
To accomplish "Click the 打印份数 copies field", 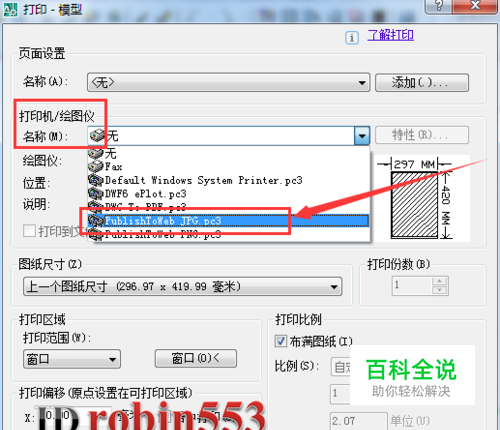I will (x=412, y=285).
